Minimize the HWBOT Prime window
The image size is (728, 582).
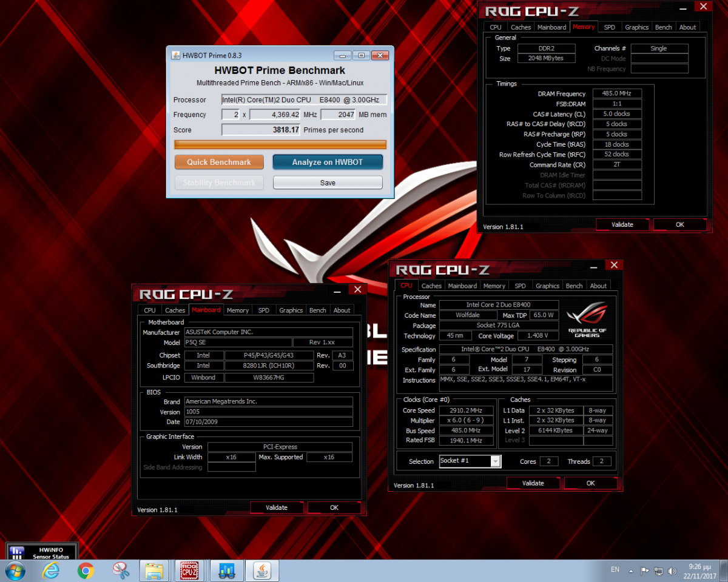pyautogui.click(x=342, y=55)
